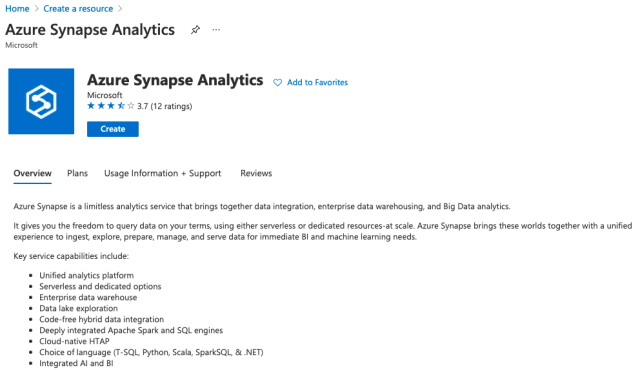Switch to the Plans tab
The image size is (640, 370).
pos(77,173)
